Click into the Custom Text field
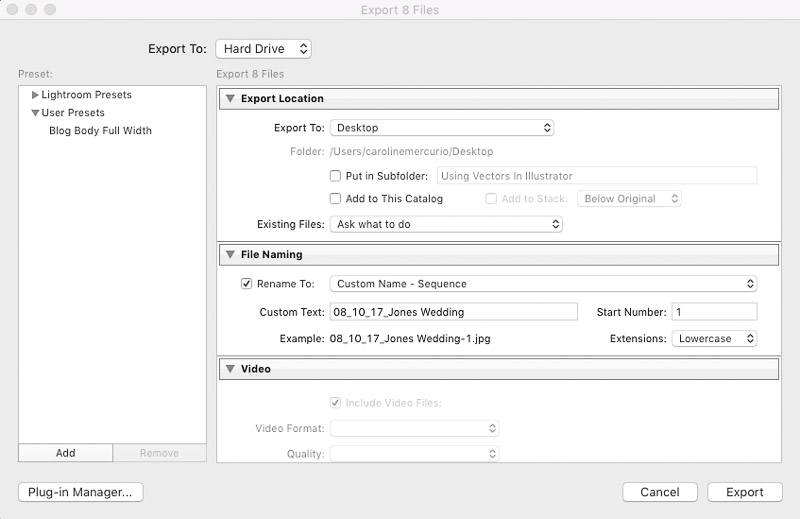This screenshot has height=519, width=800. click(454, 312)
